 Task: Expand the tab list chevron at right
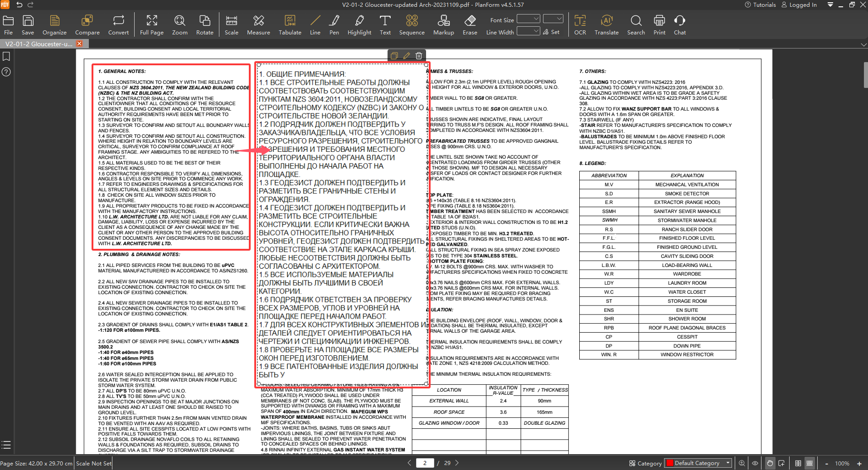863,44
